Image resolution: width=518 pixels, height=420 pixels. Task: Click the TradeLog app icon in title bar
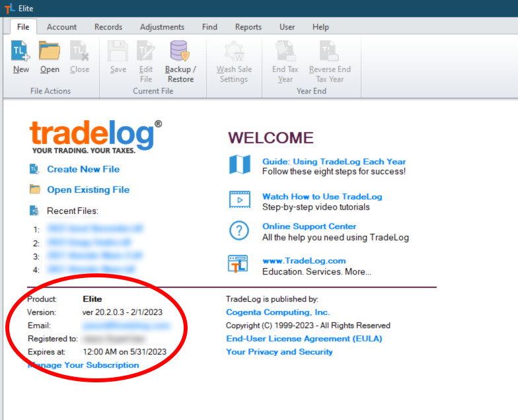pyautogui.click(x=9, y=8)
